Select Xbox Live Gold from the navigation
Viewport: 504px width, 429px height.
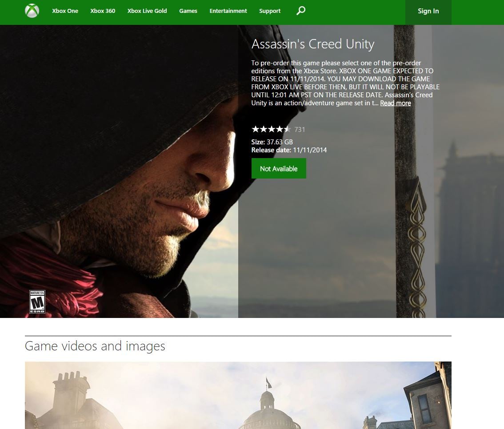click(147, 11)
